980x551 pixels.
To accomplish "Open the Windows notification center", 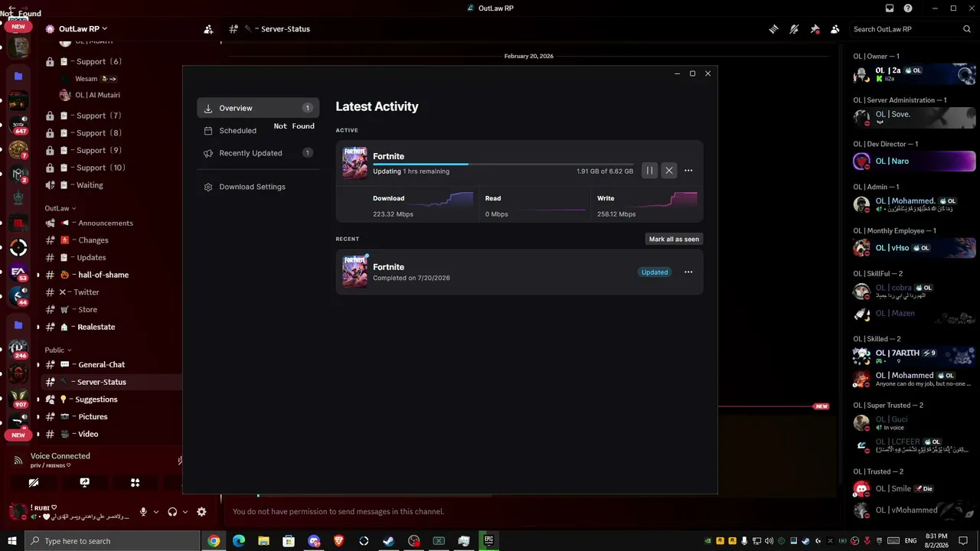I will tap(963, 541).
